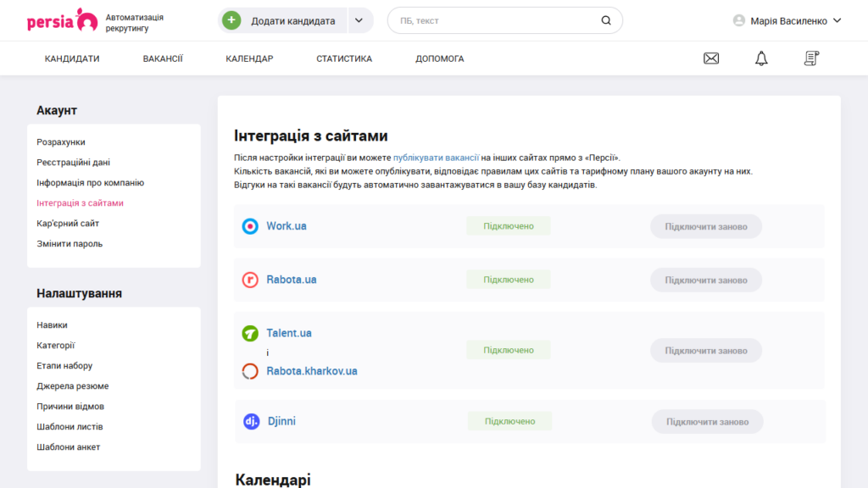Open Кар'єрний сайт in the sidebar
The height and width of the screenshot is (488, 868).
coord(68,224)
